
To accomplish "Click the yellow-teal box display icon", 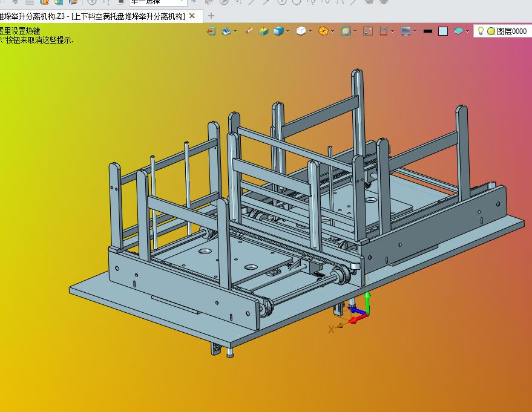I will [264, 31].
